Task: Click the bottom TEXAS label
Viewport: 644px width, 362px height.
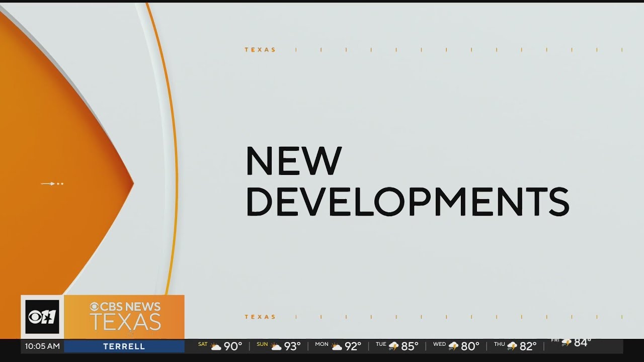Action: click(260, 317)
